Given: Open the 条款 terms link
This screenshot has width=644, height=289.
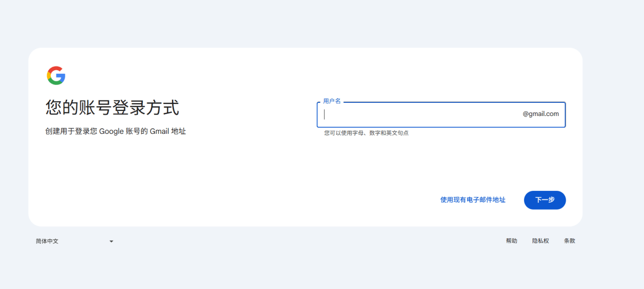Looking at the screenshot, I should pos(569,241).
